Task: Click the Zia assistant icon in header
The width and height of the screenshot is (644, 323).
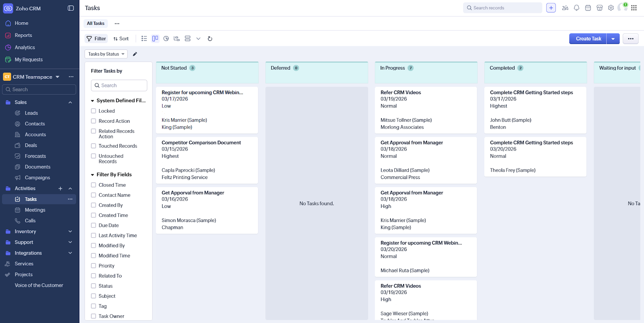Action: [x=565, y=8]
